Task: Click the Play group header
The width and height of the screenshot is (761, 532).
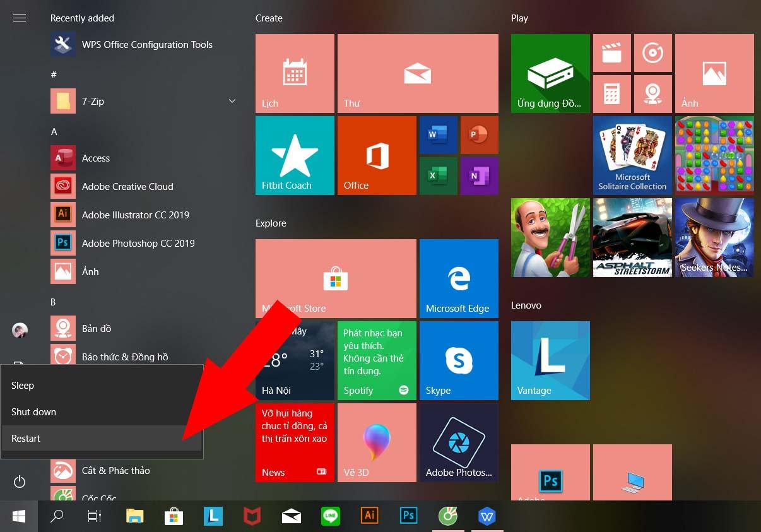Action: pos(519,18)
